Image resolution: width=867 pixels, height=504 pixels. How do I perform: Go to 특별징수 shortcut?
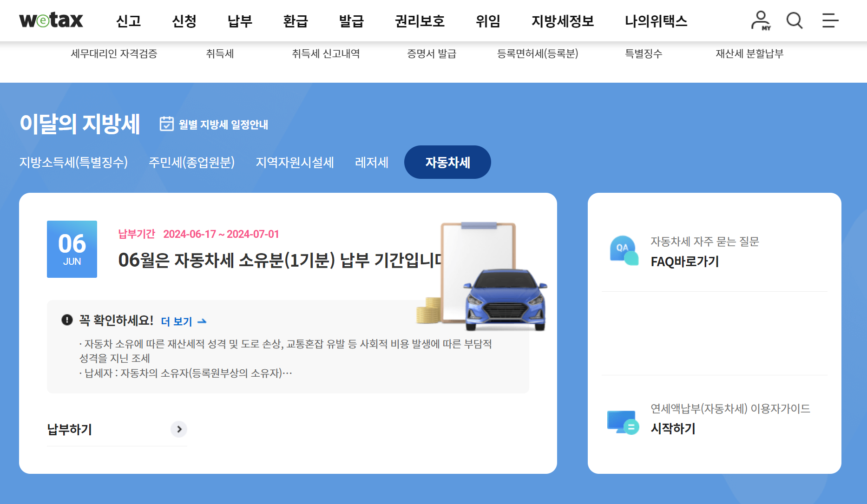click(x=644, y=53)
